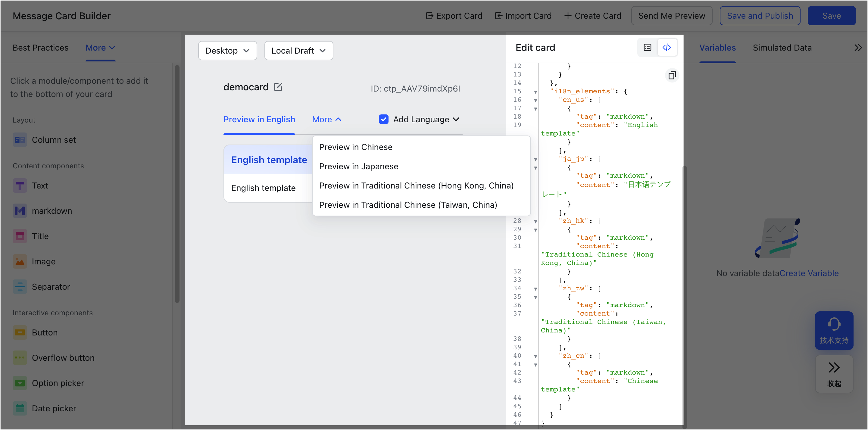Image resolution: width=868 pixels, height=430 pixels.
Task: Add the Image component icon
Action: 20,261
